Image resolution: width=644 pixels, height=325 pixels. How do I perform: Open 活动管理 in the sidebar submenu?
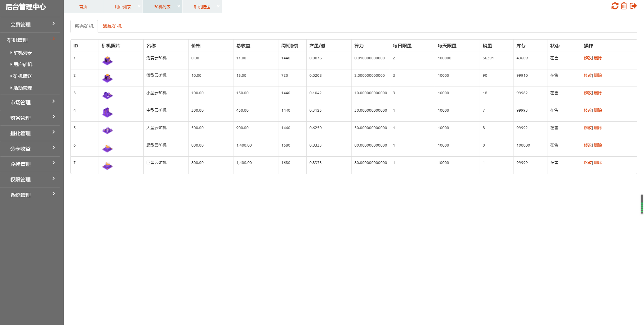pyautogui.click(x=23, y=88)
